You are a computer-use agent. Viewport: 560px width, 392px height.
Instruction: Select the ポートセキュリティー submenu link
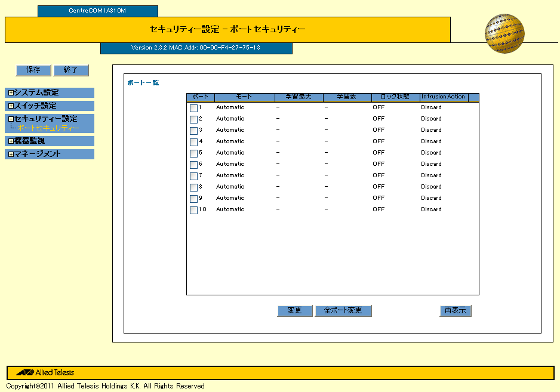[48, 128]
